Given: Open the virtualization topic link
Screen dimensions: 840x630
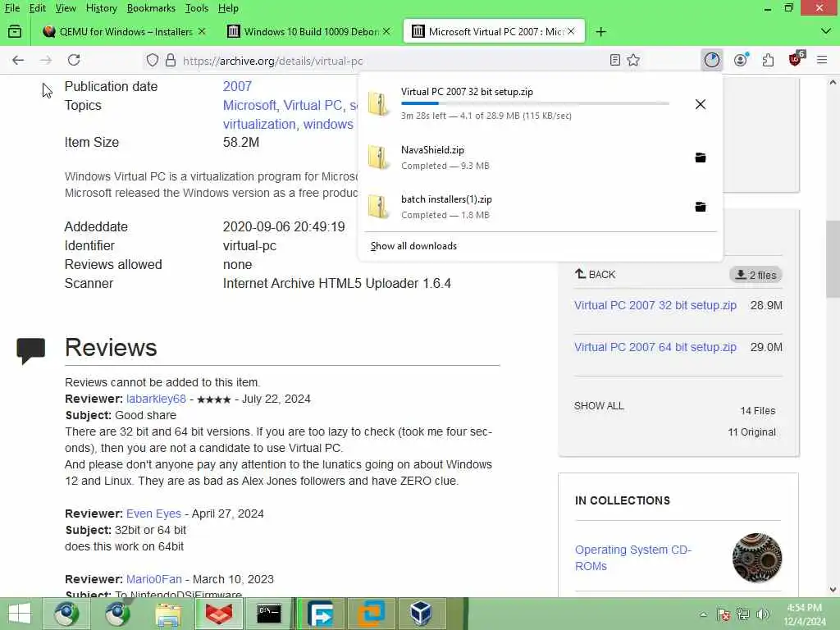Looking at the screenshot, I should click(259, 124).
